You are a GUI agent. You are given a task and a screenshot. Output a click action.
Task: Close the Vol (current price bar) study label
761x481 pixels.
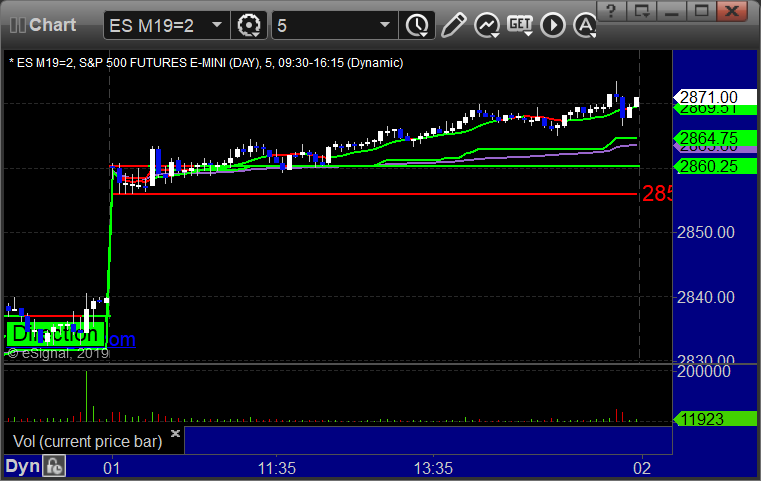pyautogui.click(x=175, y=433)
